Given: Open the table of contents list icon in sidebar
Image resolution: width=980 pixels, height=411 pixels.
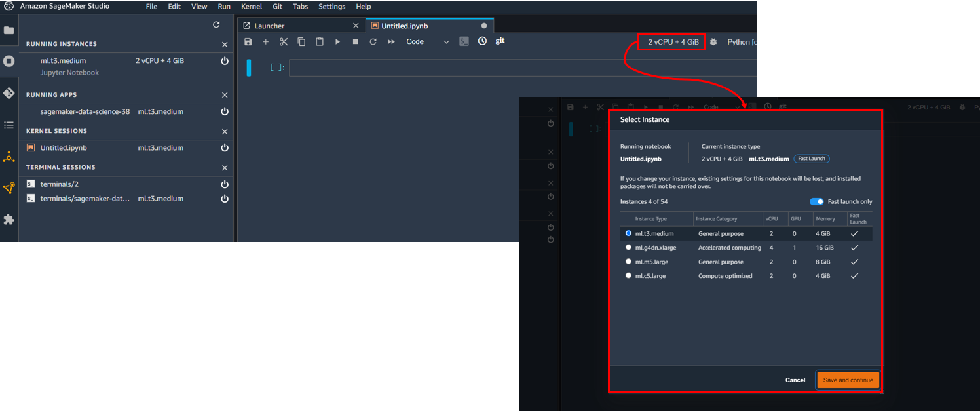Looking at the screenshot, I should 9,125.
